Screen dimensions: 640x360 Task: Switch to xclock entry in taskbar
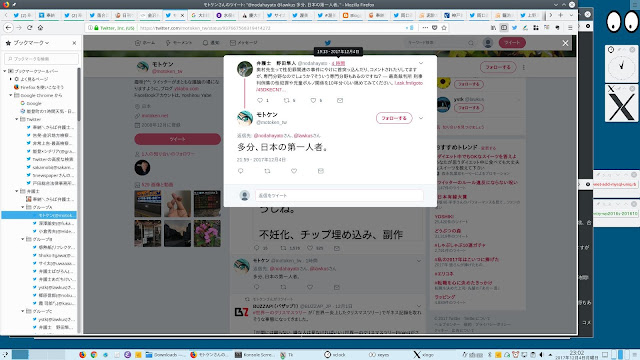(336, 355)
